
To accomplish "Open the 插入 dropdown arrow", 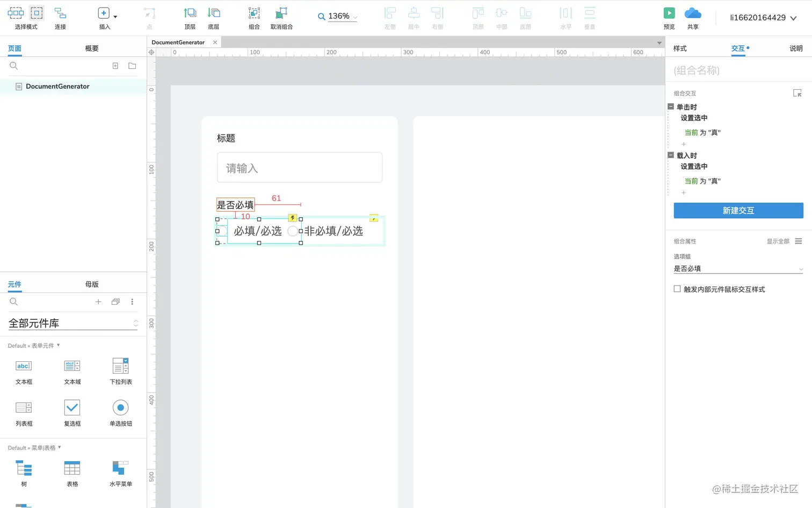I will click(x=115, y=17).
